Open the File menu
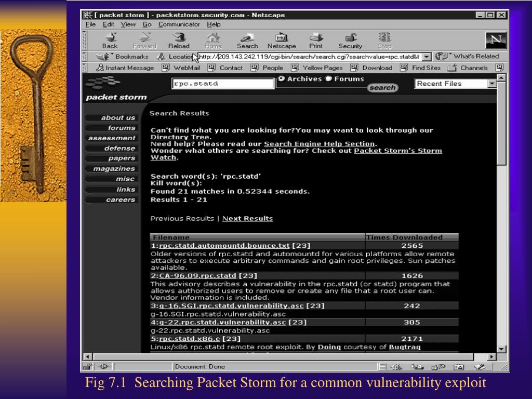 (x=90, y=24)
